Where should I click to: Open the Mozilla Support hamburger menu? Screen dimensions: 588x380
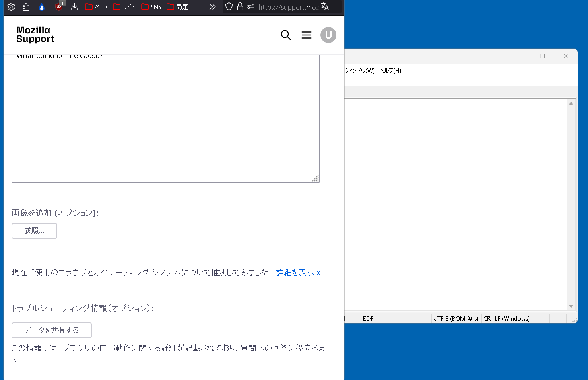pyautogui.click(x=306, y=35)
